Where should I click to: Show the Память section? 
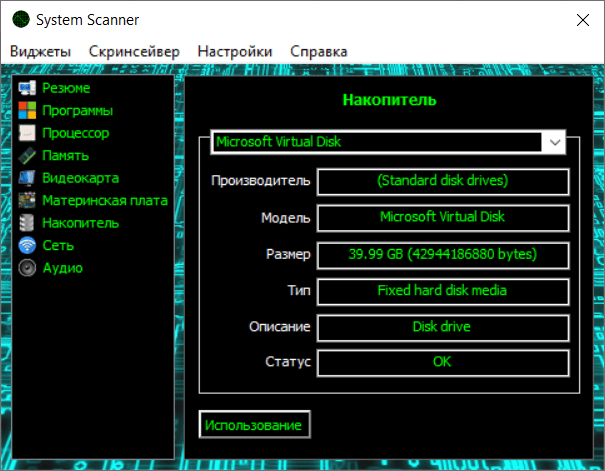coord(66,155)
